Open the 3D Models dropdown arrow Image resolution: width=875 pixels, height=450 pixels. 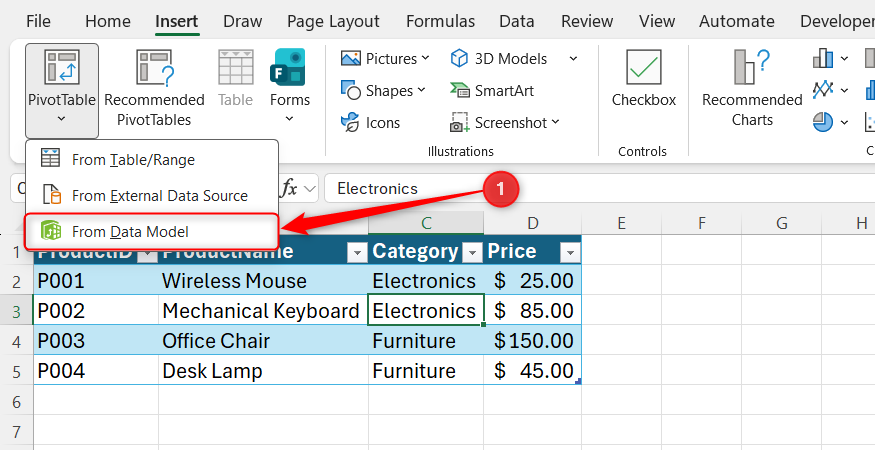pyautogui.click(x=573, y=59)
